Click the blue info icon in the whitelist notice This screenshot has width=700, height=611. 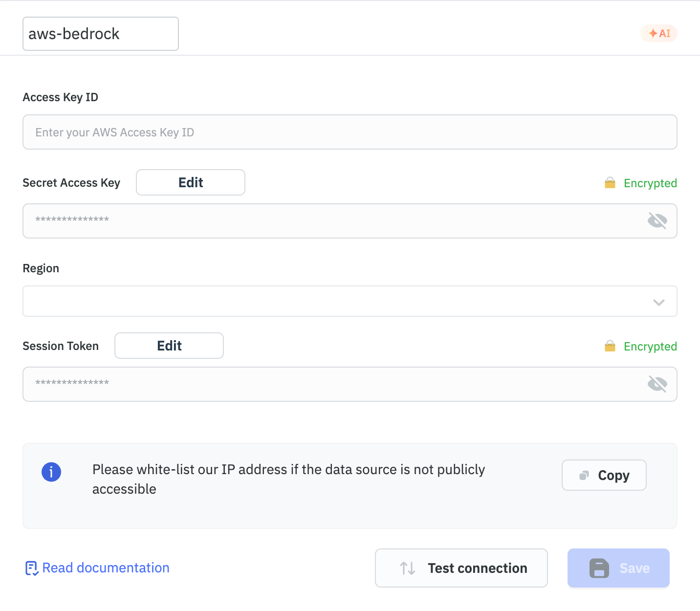[x=51, y=472]
